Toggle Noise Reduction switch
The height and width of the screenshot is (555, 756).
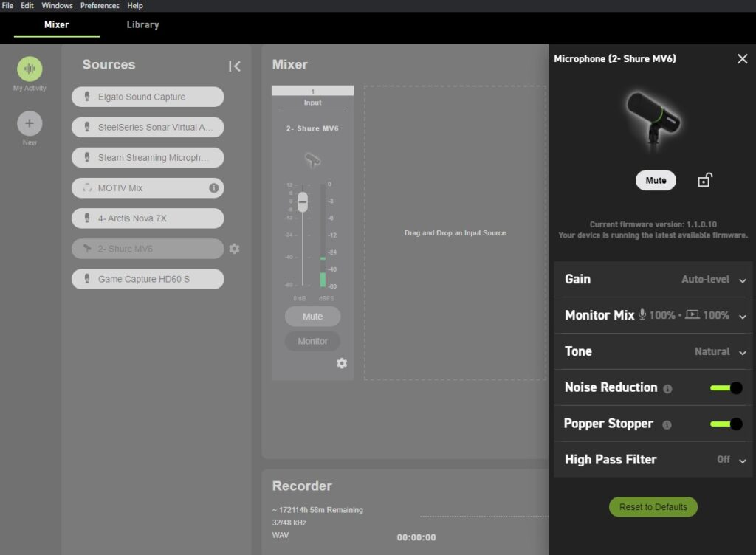(x=726, y=387)
